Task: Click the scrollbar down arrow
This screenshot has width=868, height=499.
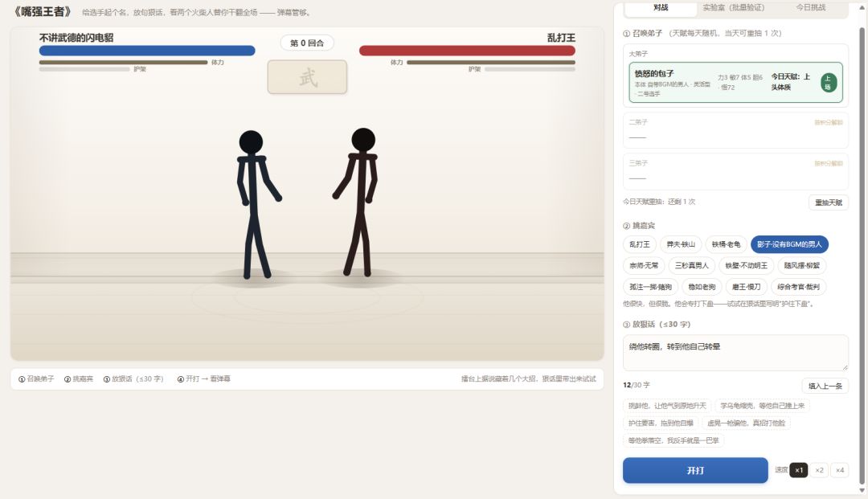Action: 862,490
